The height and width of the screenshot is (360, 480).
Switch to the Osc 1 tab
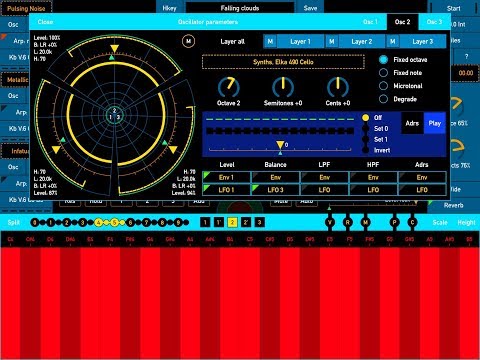tap(370, 22)
